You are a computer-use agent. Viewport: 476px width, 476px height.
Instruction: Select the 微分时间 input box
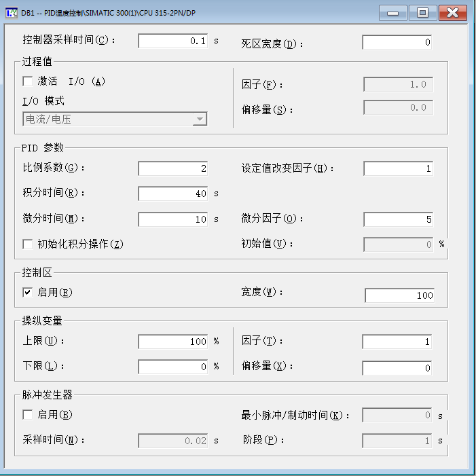coord(173,219)
